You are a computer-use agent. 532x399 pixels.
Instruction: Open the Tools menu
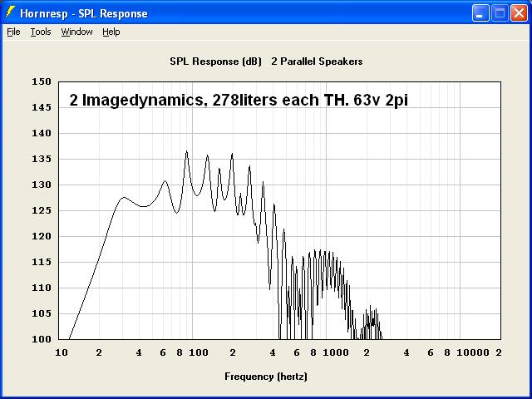point(41,32)
